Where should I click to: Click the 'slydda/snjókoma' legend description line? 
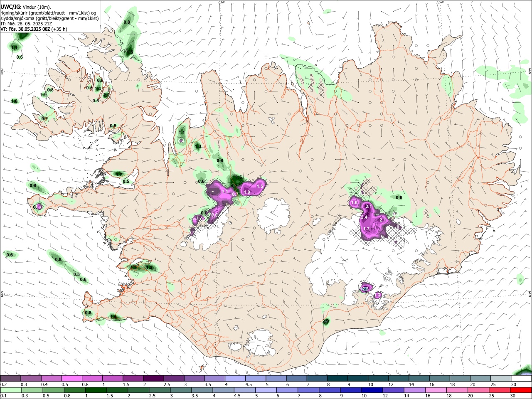tap(50, 18)
